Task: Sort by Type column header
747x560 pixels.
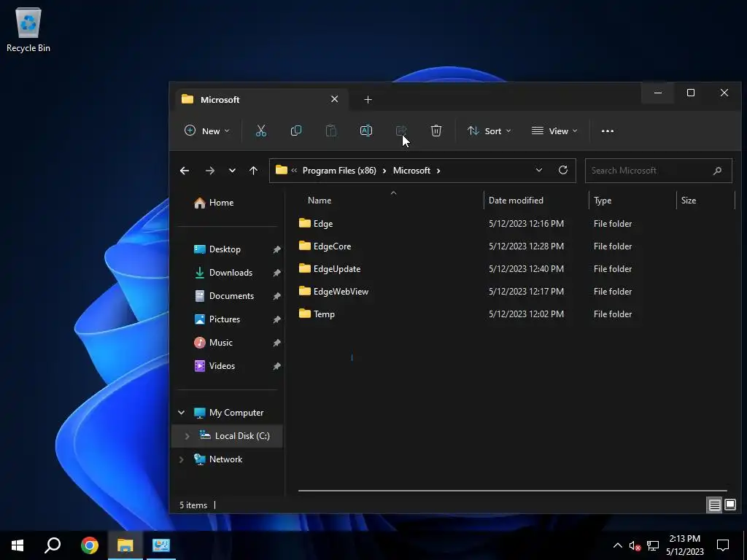Action: pos(632,201)
